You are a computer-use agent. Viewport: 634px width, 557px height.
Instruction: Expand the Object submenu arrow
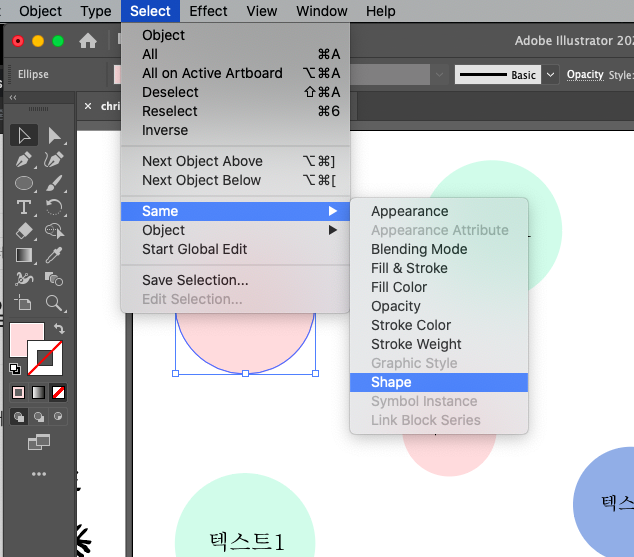pyautogui.click(x=333, y=230)
